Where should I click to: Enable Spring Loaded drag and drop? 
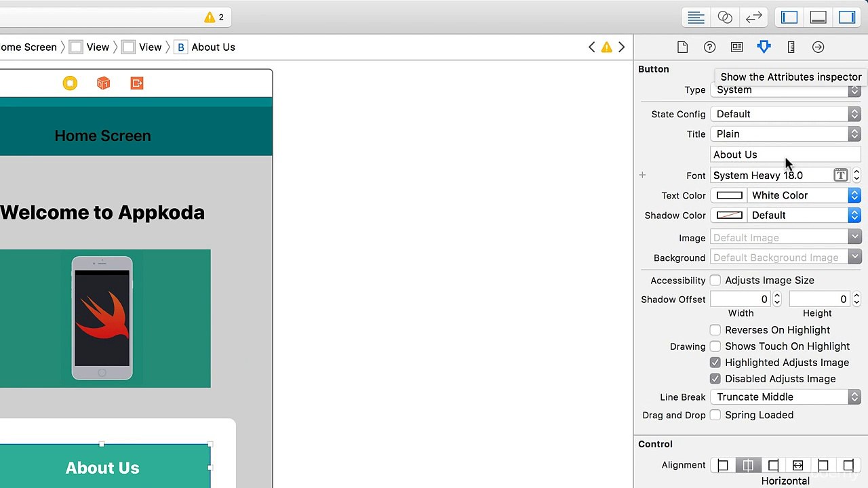[715, 415]
